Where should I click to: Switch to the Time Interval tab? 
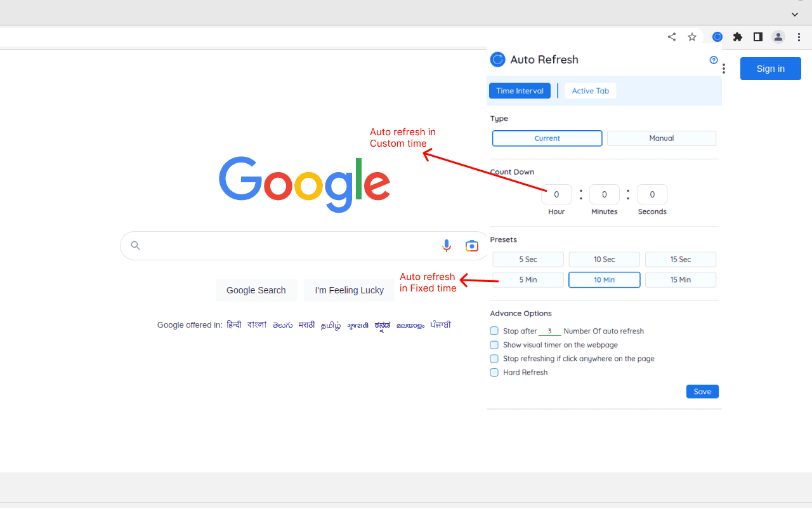click(520, 91)
